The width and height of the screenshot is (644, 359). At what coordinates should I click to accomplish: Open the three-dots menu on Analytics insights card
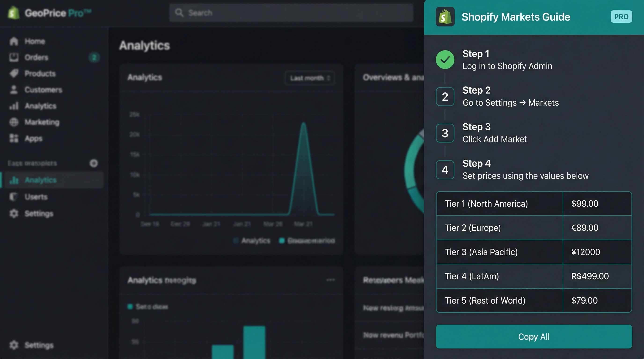330,280
